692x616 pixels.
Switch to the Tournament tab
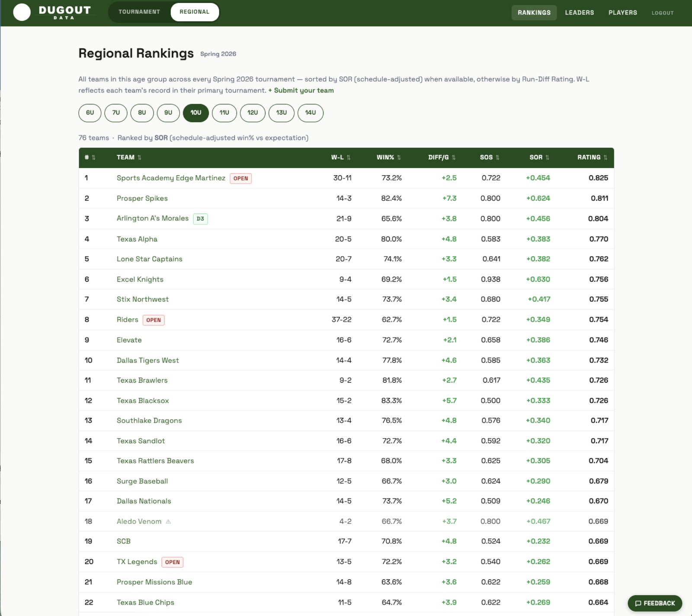click(x=139, y=12)
